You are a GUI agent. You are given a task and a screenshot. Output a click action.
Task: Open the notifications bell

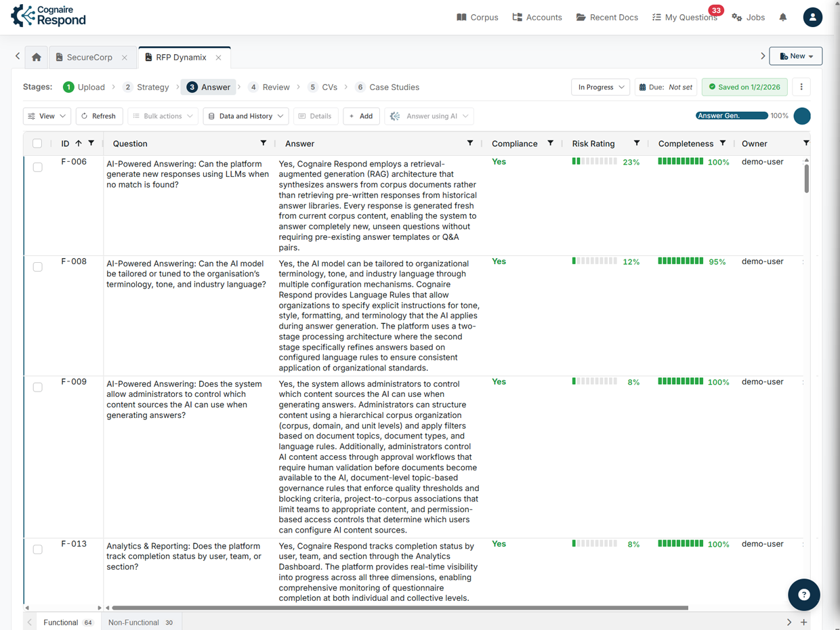(782, 17)
